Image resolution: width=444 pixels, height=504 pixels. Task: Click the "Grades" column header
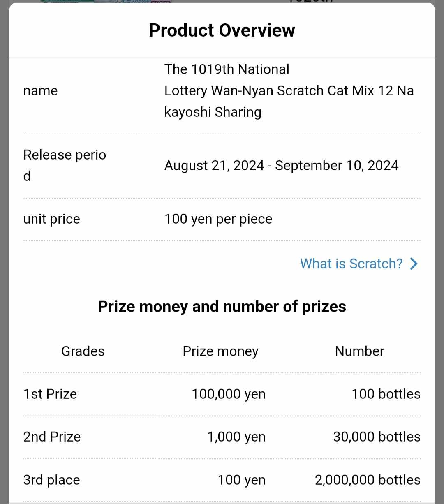point(83,351)
